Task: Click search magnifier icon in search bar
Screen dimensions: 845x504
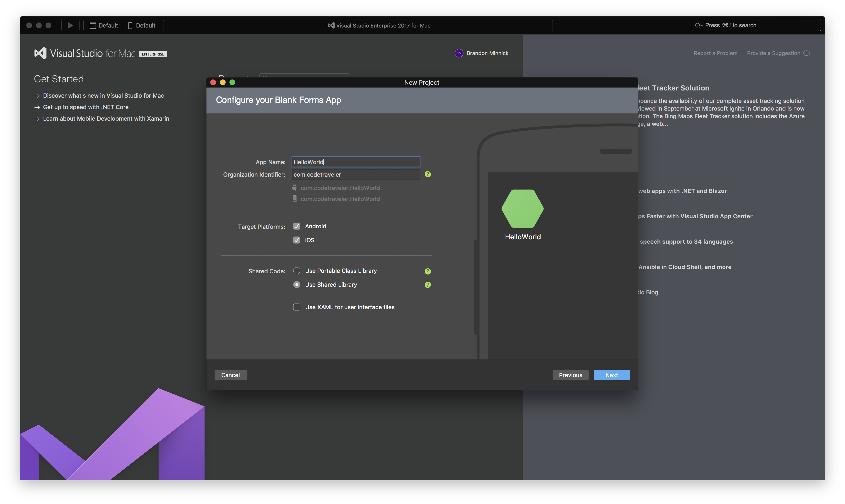Action: pyautogui.click(x=698, y=25)
